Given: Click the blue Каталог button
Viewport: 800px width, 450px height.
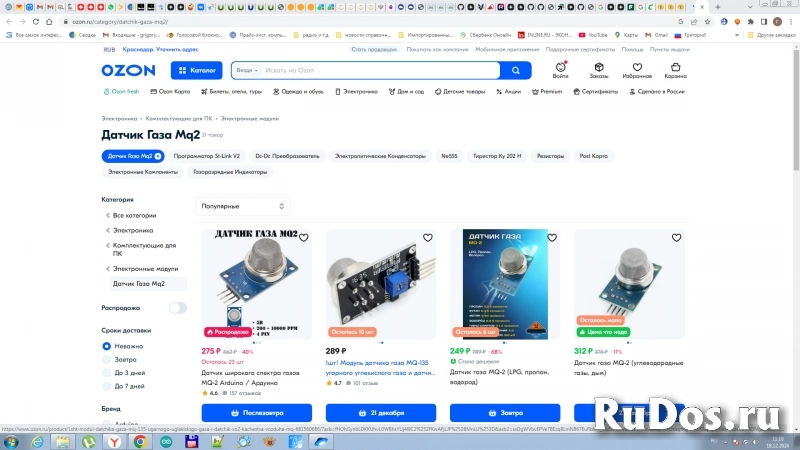Looking at the screenshot, I should pyautogui.click(x=197, y=70).
